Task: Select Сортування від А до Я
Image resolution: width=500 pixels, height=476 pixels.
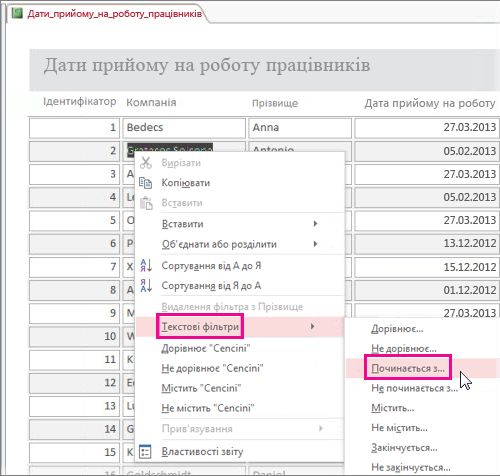Action: click(x=211, y=266)
